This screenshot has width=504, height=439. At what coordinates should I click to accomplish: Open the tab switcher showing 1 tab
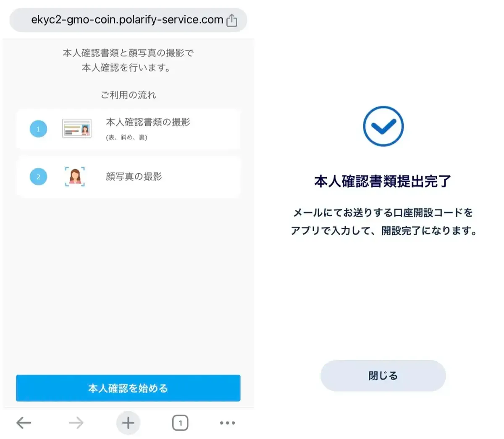180,423
